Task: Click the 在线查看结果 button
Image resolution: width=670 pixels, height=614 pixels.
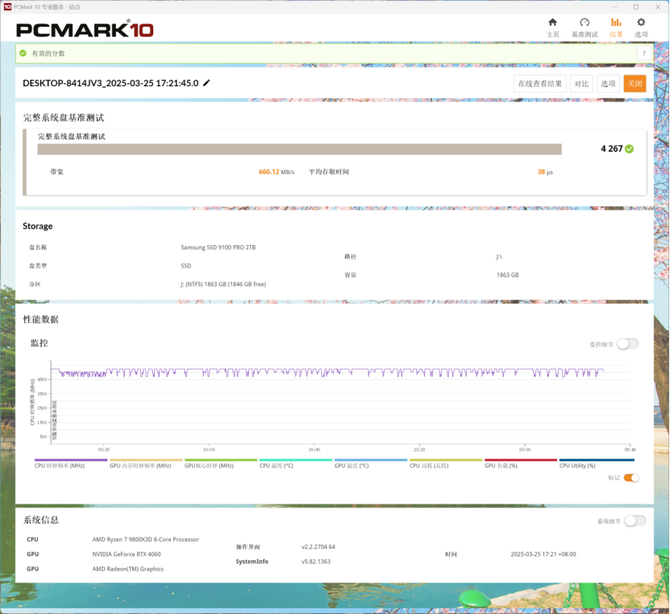Action: pyautogui.click(x=540, y=84)
